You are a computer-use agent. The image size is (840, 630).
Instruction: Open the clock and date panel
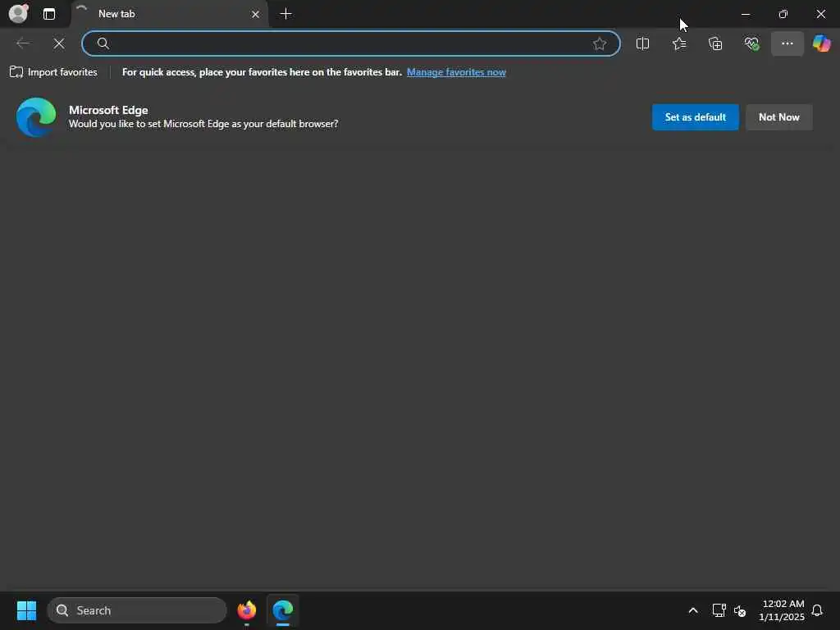pos(782,610)
